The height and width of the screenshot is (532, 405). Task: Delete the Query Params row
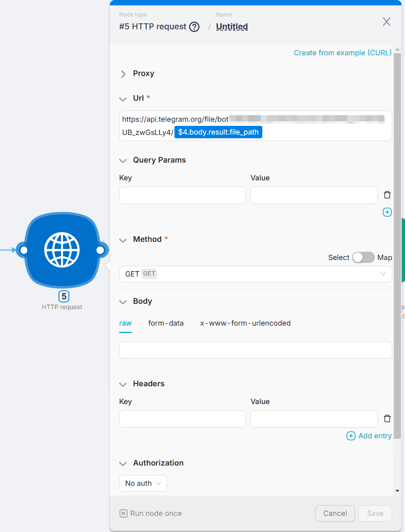tap(387, 195)
